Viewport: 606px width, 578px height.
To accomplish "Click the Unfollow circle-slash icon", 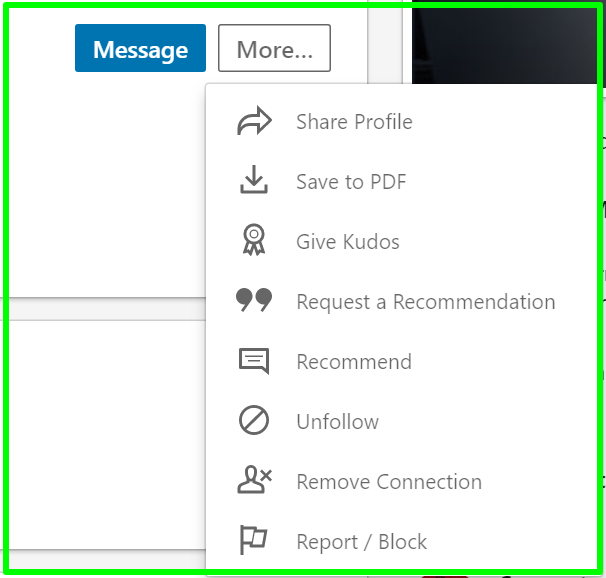I will click(x=254, y=420).
